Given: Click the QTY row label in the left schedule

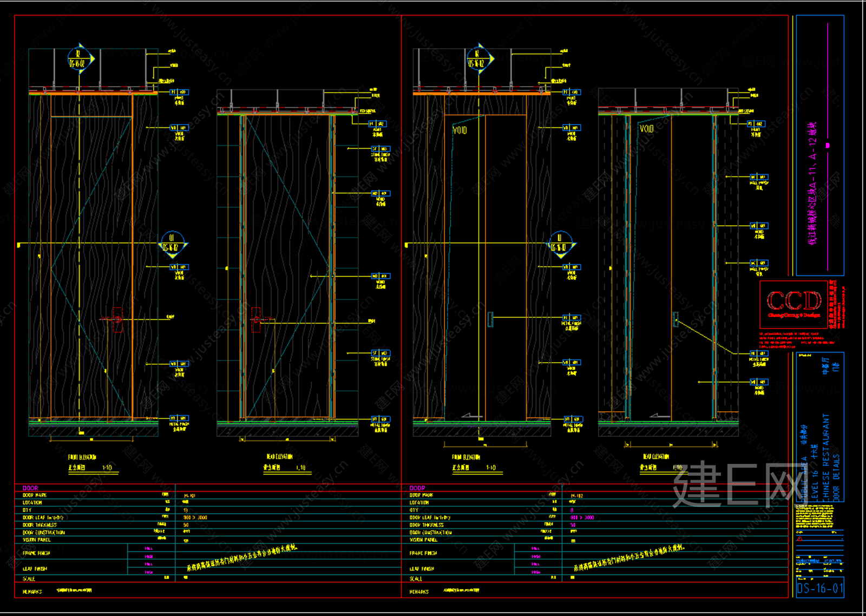Looking at the screenshot, I should pyautogui.click(x=27, y=510).
